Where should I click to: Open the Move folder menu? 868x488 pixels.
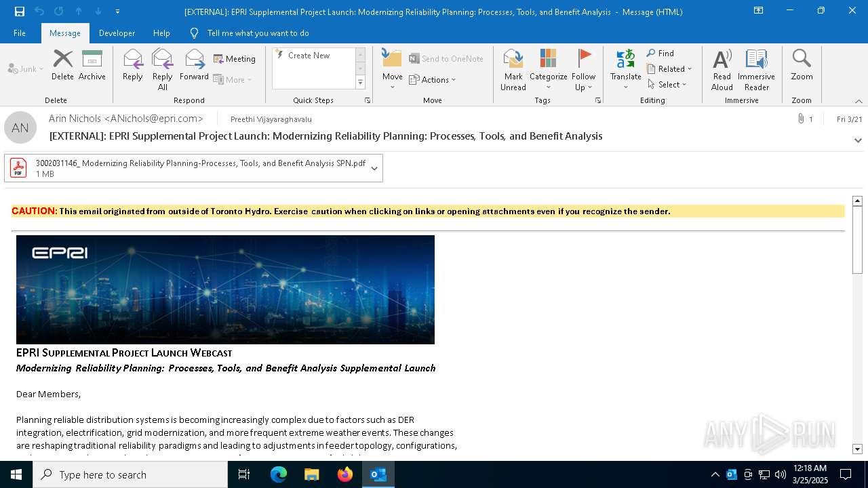point(392,70)
